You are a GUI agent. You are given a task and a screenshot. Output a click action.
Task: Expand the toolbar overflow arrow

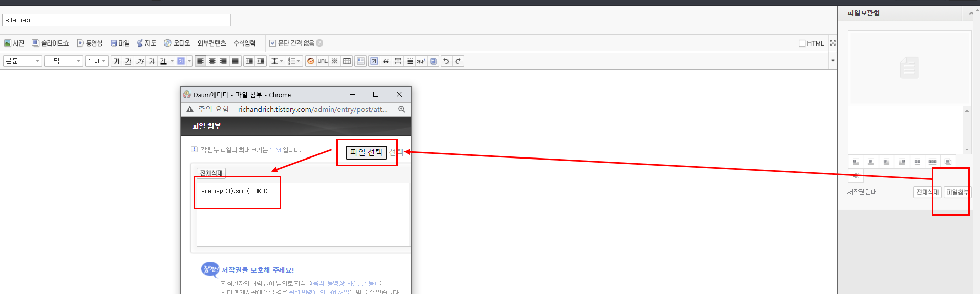[x=833, y=60]
